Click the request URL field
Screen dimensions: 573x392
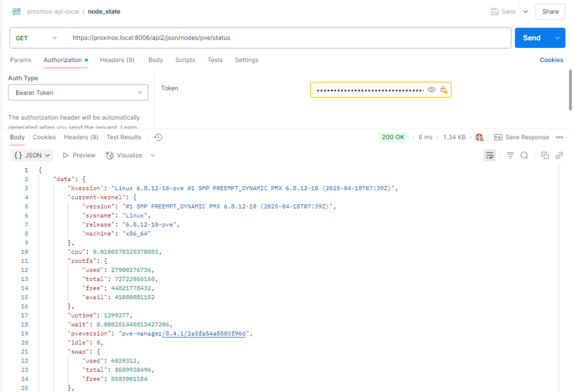coord(289,38)
